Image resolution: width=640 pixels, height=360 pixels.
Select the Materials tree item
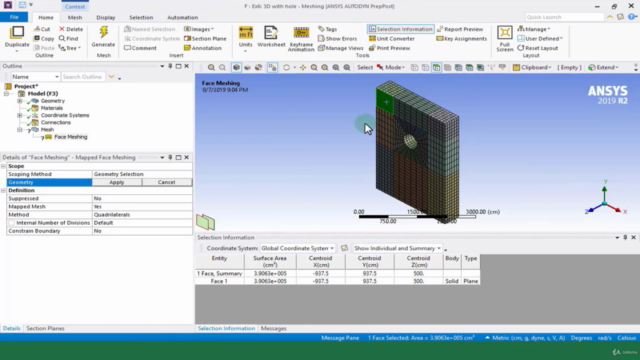[x=51, y=108]
